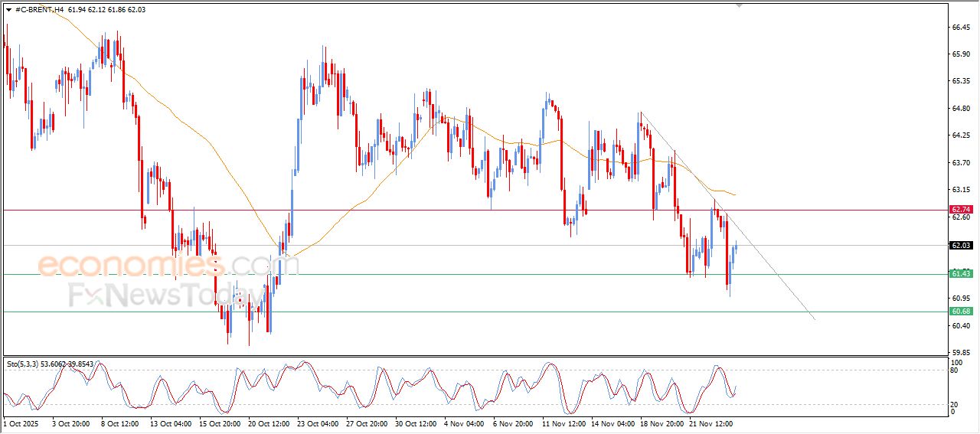Click the triangle arrow beside #C-BRENT title

8,8
